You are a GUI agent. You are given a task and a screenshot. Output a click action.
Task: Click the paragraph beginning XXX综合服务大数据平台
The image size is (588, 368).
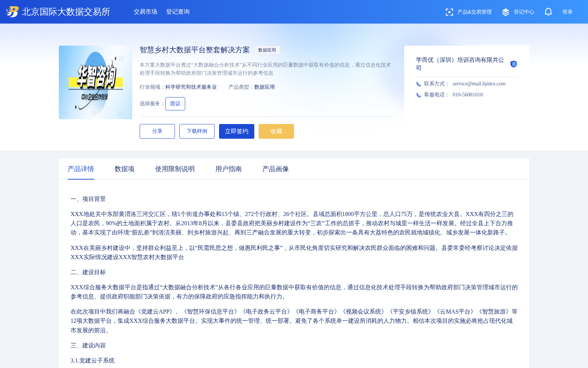pyautogui.click(x=294, y=292)
